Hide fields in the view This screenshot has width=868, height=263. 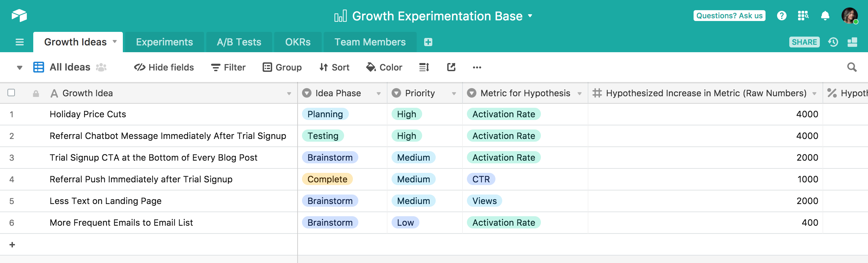164,67
